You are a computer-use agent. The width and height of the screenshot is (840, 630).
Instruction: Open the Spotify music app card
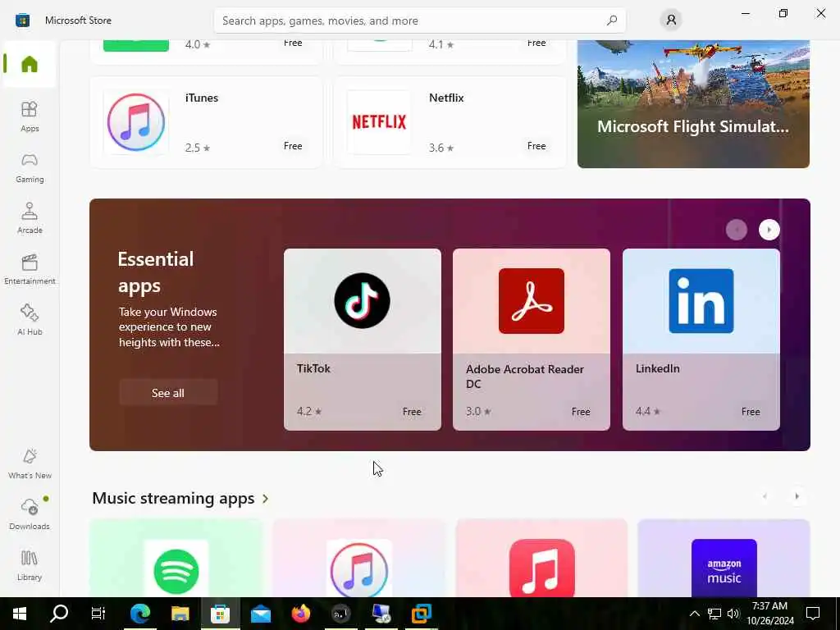click(176, 558)
